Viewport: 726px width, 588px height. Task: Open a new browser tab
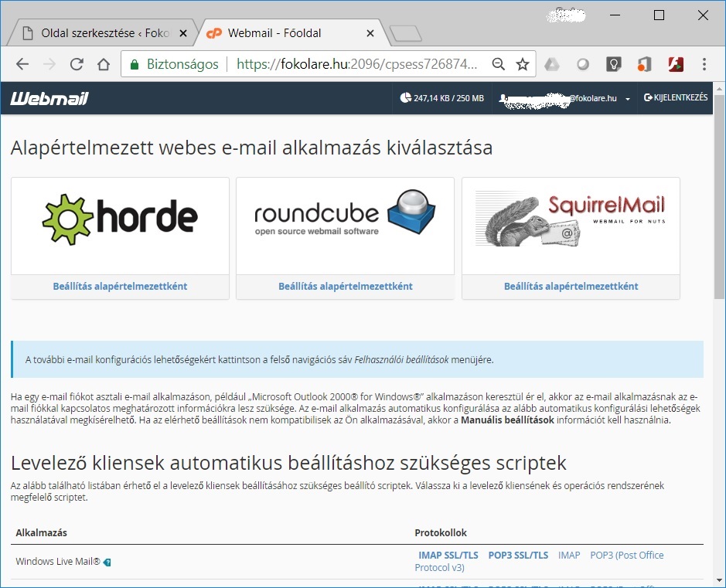(x=406, y=33)
